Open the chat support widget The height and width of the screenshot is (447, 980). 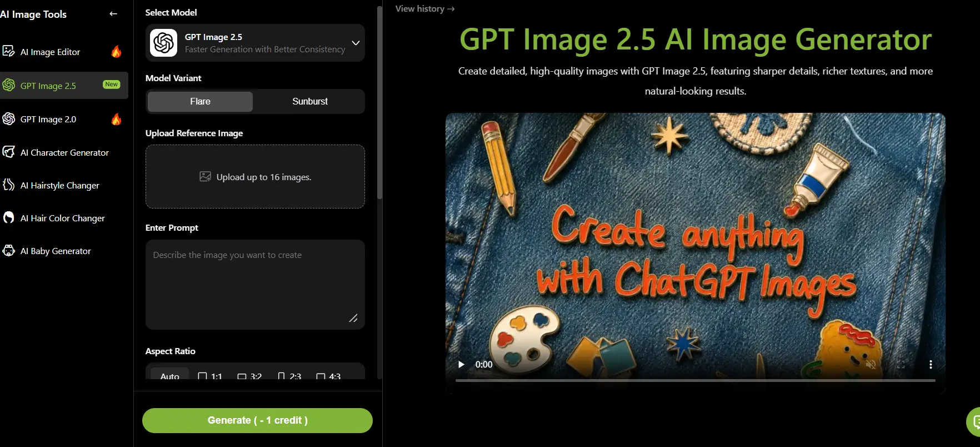[974, 423]
